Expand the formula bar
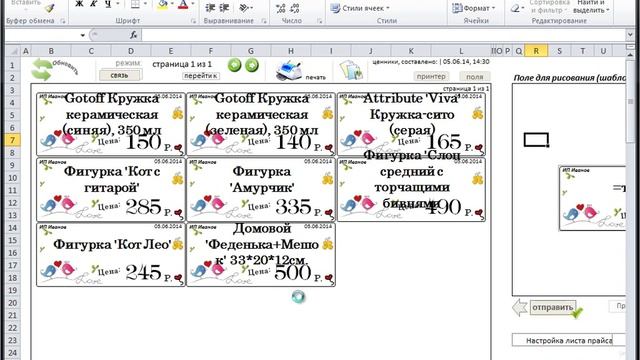640x360 pixels. (629, 35)
